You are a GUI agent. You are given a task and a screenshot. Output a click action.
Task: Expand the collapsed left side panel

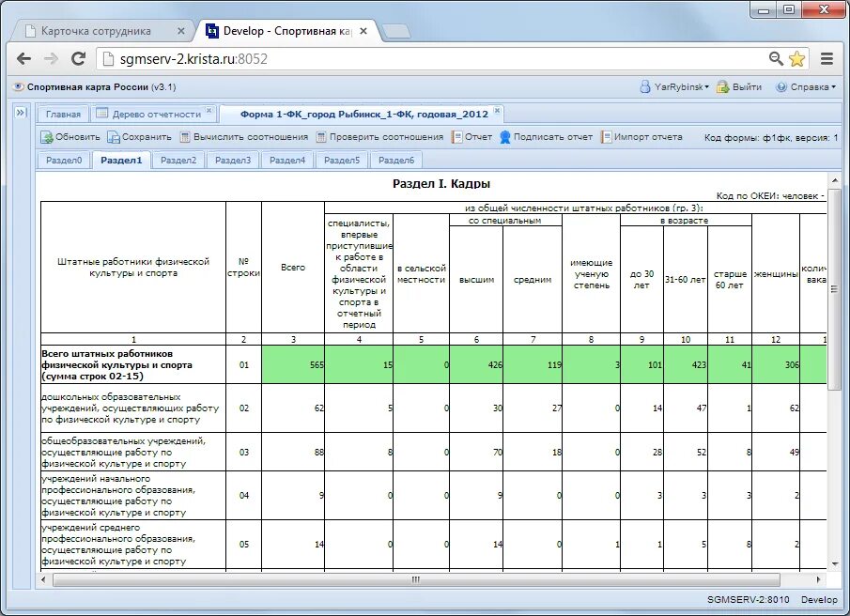pyautogui.click(x=21, y=112)
